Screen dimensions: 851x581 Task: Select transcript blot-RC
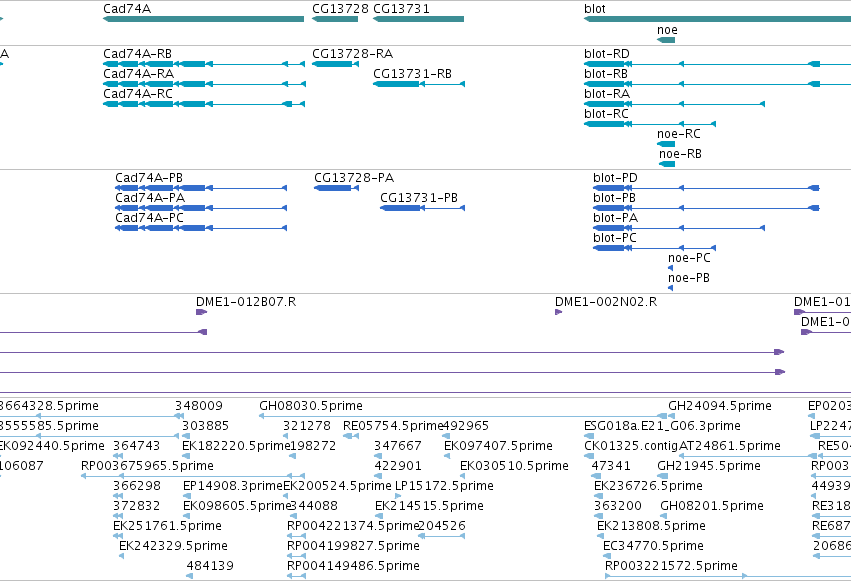coord(650,124)
